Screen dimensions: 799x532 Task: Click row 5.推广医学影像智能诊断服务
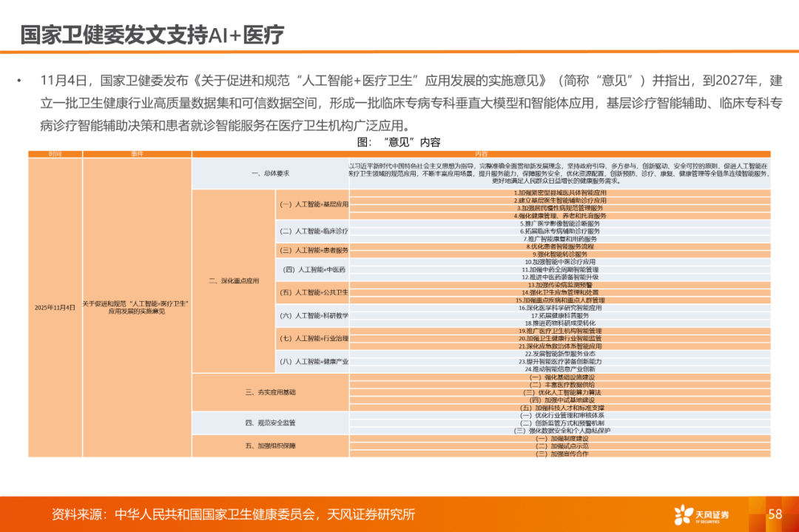560,223
